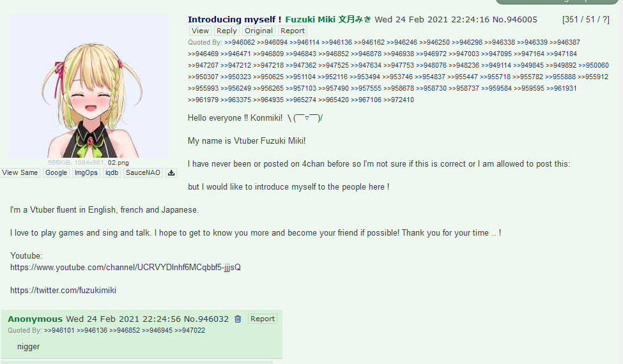
Task: Jump to quoted reply >>946062
Action: tap(240, 42)
